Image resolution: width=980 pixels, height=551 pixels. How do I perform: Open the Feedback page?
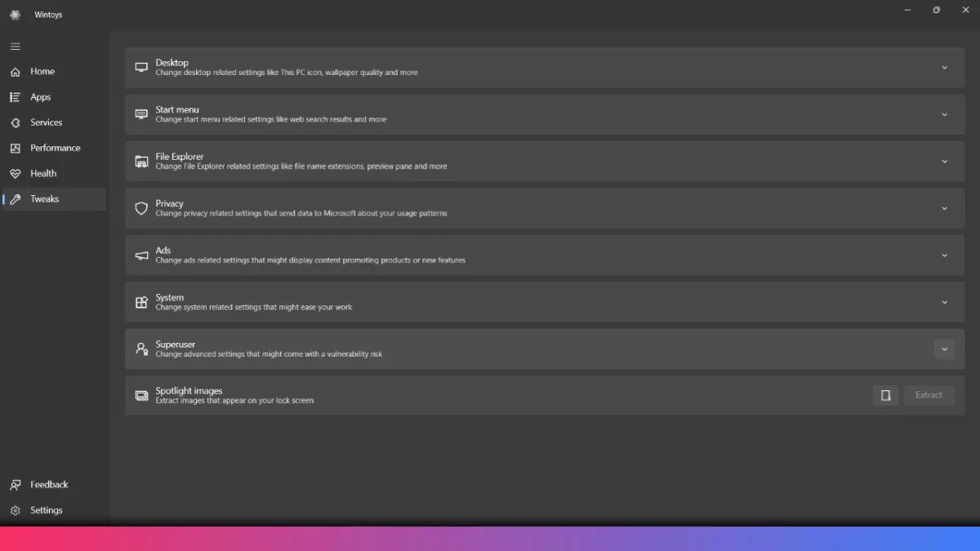point(54,485)
